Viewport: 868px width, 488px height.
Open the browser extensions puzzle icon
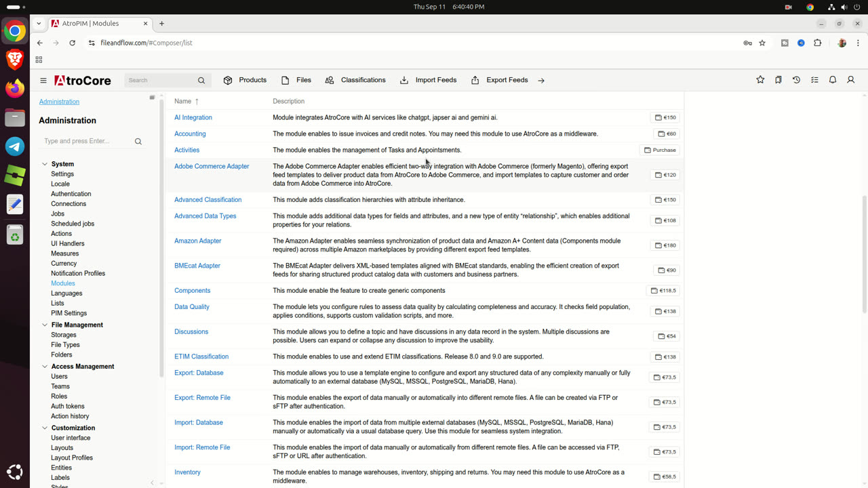pyautogui.click(x=817, y=43)
